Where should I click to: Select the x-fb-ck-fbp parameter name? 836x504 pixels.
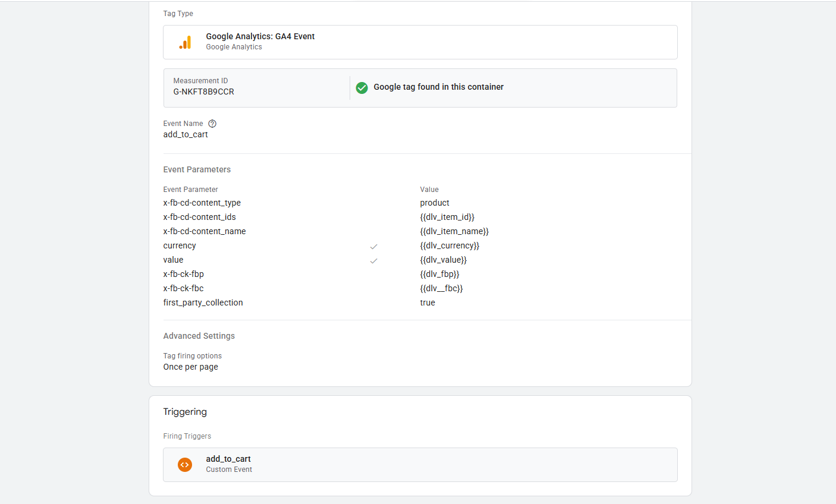point(183,274)
